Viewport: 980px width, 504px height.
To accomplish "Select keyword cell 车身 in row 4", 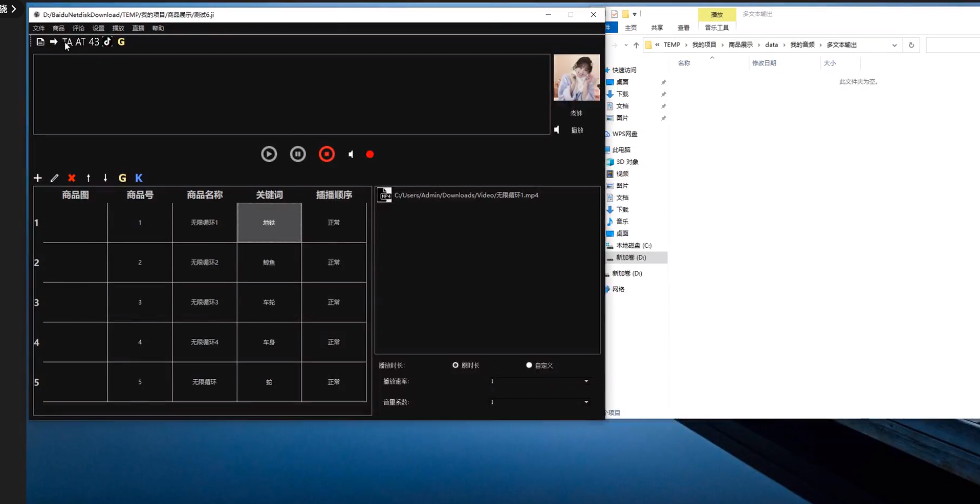I will coord(269,342).
